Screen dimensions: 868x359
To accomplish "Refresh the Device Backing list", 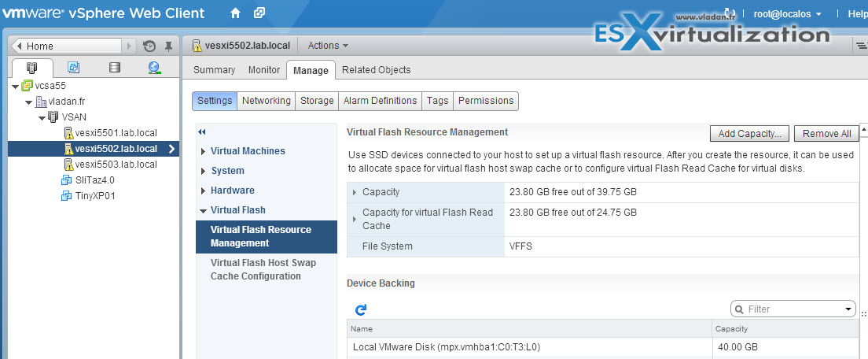I will [x=361, y=309].
